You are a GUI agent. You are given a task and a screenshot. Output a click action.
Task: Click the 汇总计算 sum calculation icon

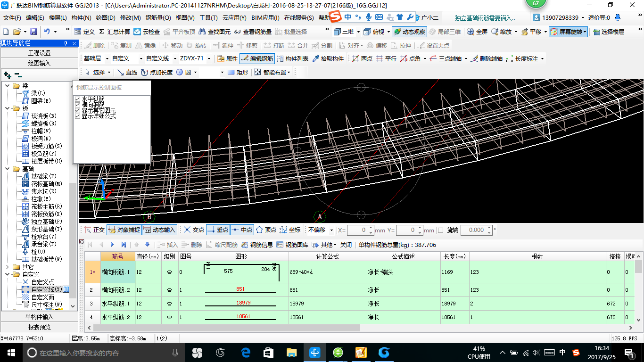(x=115, y=32)
